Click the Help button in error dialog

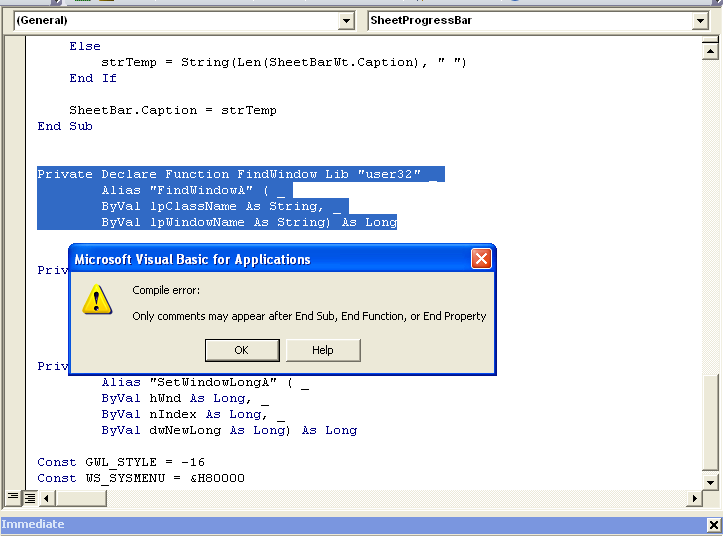point(323,350)
